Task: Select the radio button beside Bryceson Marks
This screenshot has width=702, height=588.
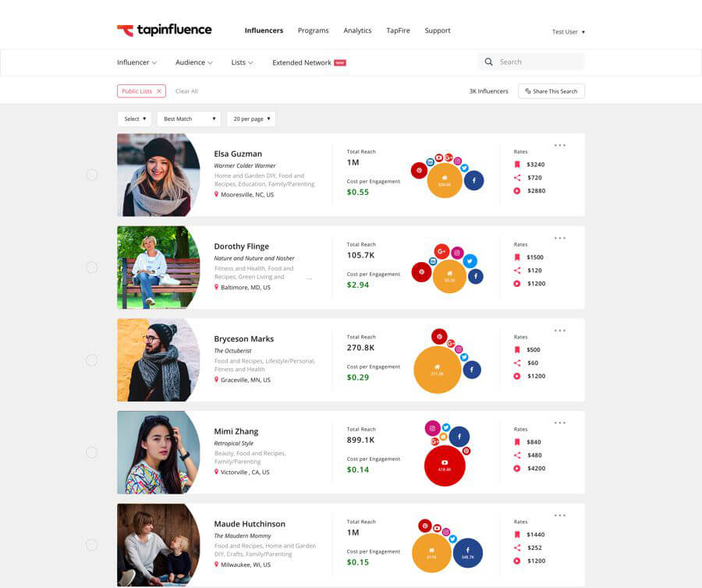Action: coord(91,360)
